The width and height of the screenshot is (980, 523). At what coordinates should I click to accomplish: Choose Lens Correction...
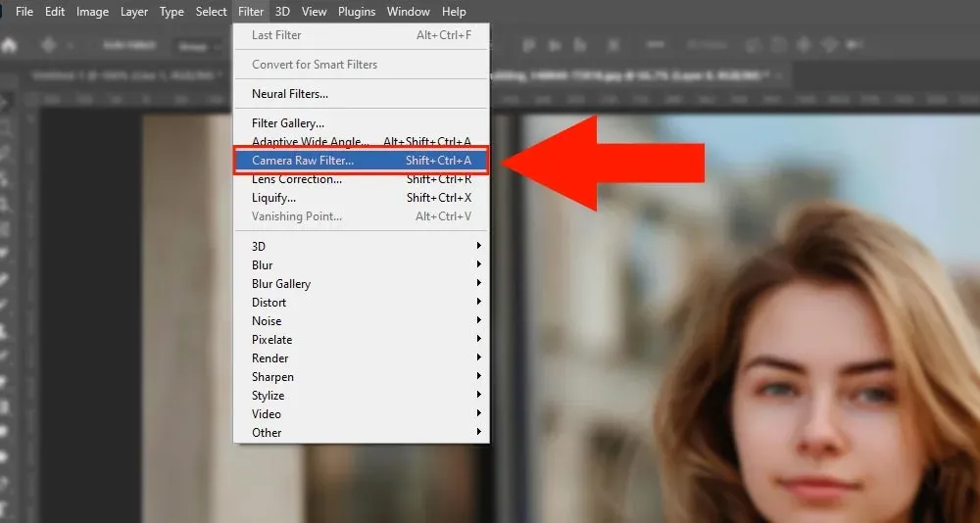tap(362, 179)
